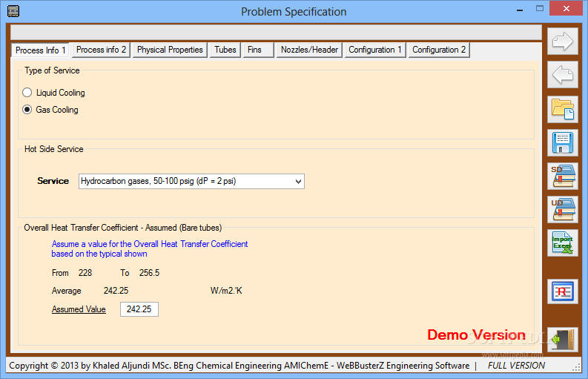This screenshot has width=588, height=379.
Task: Click the Average value 242.25
Action: (116, 291)
